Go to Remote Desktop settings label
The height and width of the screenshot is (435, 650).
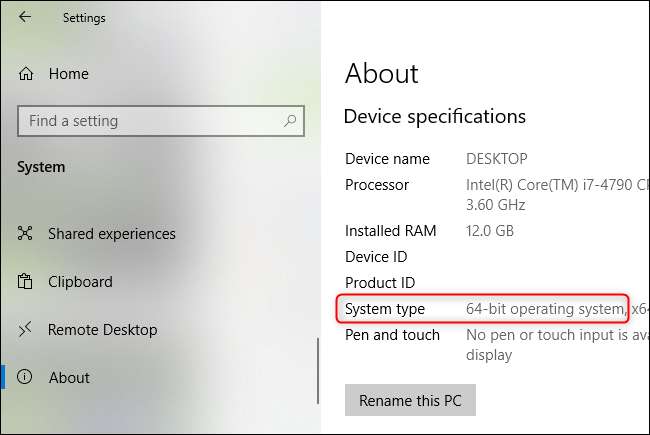tap(102, 330)
